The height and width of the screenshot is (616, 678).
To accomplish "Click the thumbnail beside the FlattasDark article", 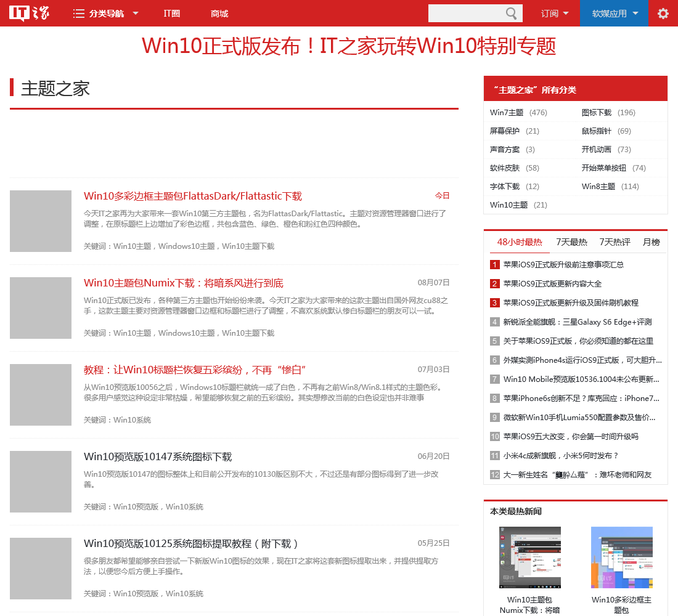I will [x=41, y=221].
